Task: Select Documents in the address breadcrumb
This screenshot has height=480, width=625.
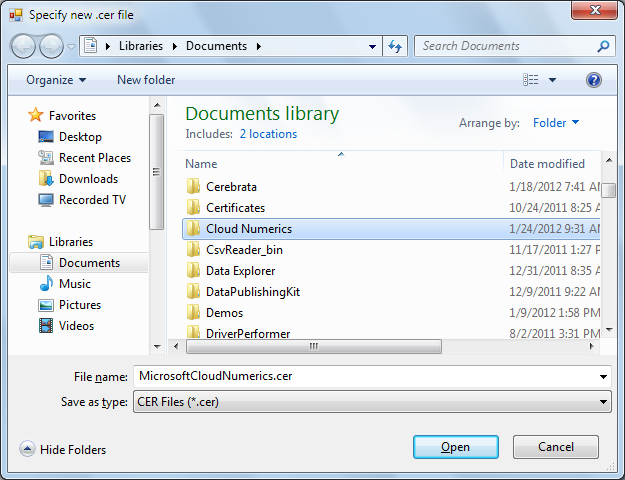Action: coord(216,46)
